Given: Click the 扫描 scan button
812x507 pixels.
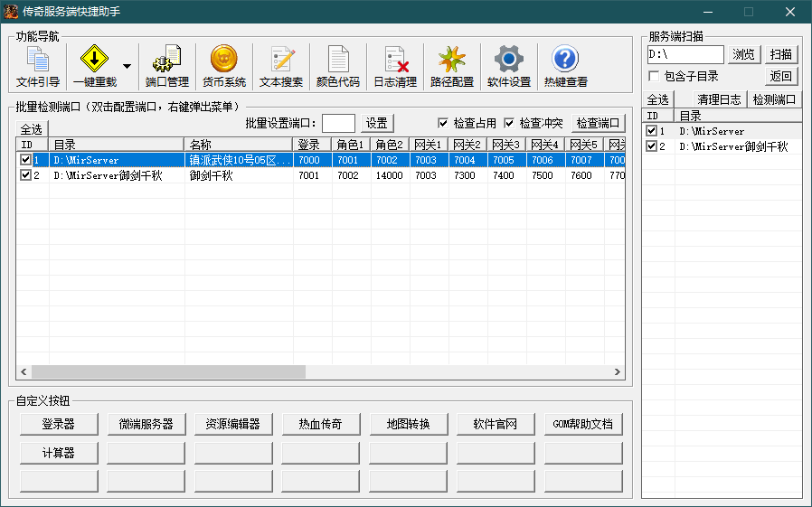Looking at the screenshot, I should click(x=781, y=54).
